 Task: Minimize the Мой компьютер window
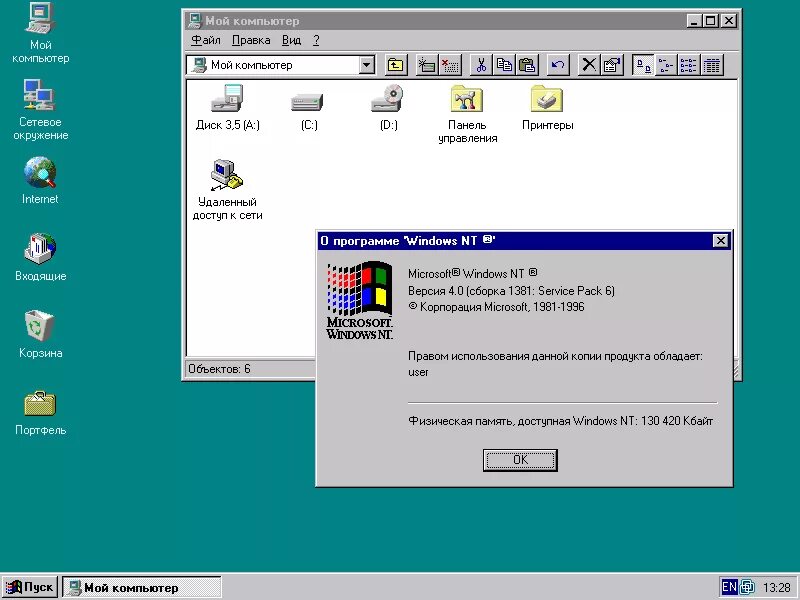pyautogui.click(x=693, y=21)
